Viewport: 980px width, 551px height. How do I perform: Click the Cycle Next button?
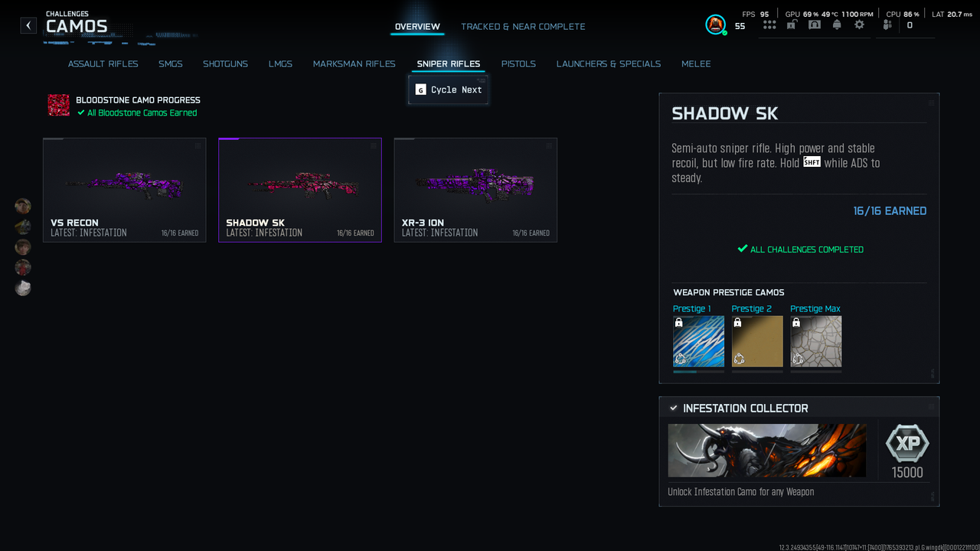pos(449,90)
